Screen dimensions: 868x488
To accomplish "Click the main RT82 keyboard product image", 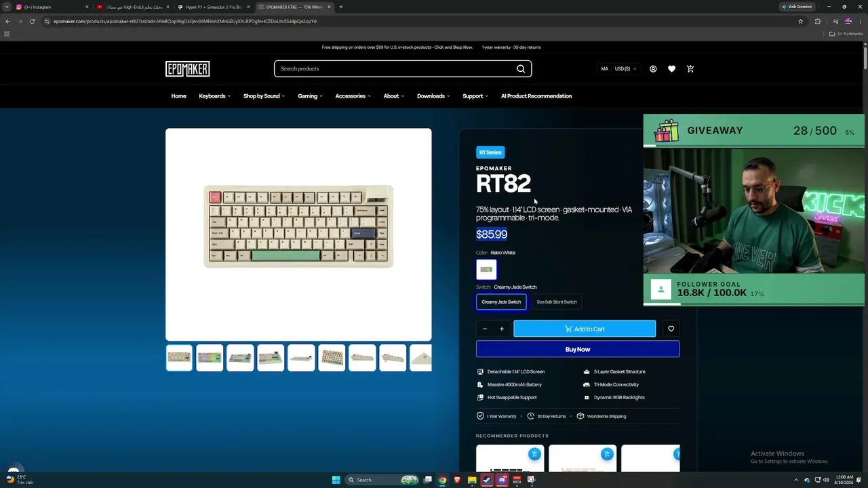I will click(x=298, y=234).
